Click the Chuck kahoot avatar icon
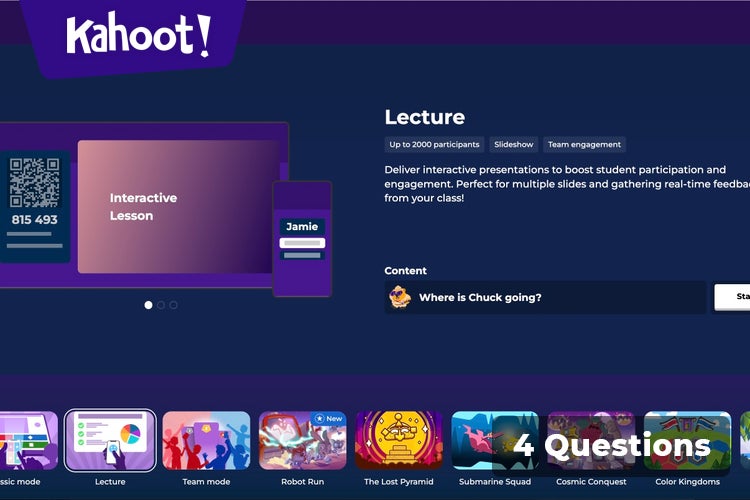 tap(400, 297)
